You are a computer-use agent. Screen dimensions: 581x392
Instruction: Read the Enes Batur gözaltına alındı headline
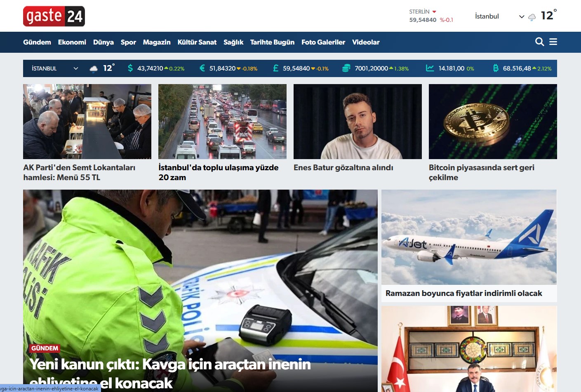pyautogui.click(x=343, y=168)
